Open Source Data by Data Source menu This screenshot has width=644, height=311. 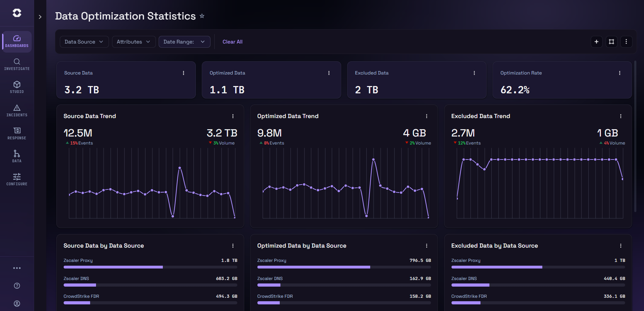click(233, 246)
